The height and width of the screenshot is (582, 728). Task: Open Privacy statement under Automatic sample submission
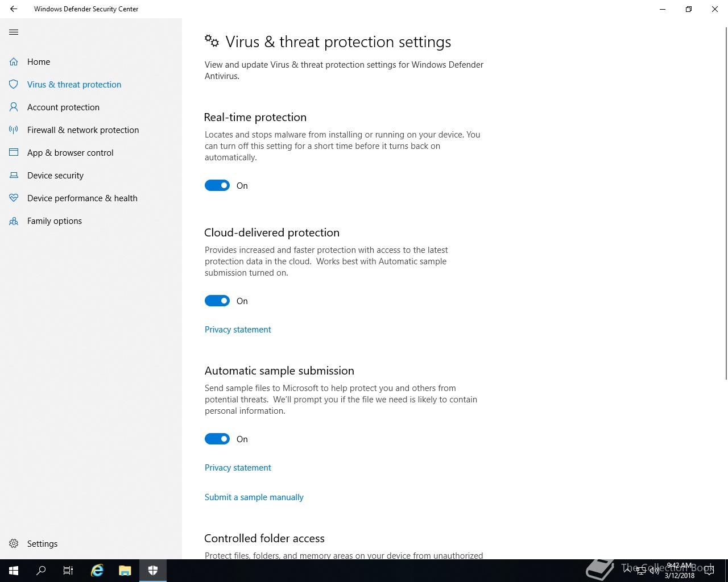click(x=238, y=468)
